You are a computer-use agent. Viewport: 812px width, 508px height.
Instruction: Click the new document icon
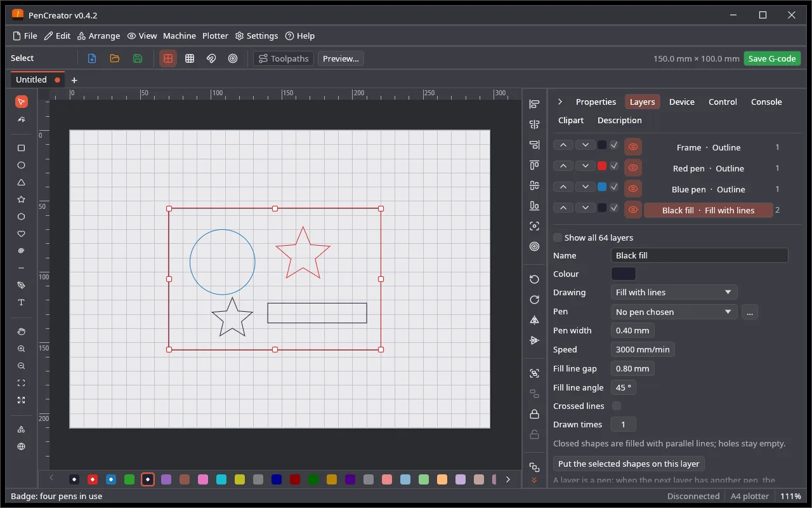(x=92, y=58)
